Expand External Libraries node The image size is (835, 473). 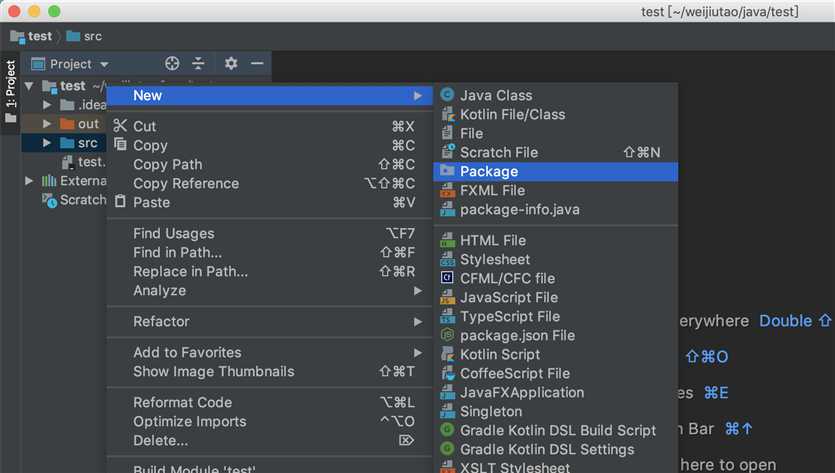tap(29, 181)
